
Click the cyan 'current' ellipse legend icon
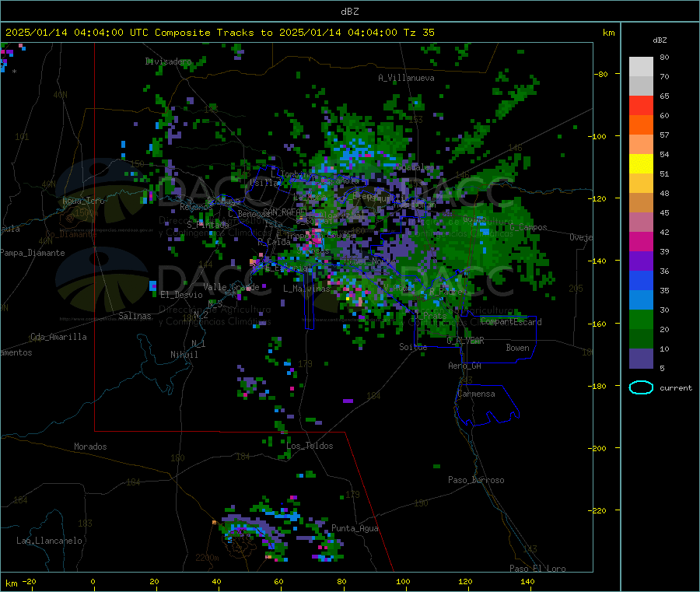tap(641, 387)
